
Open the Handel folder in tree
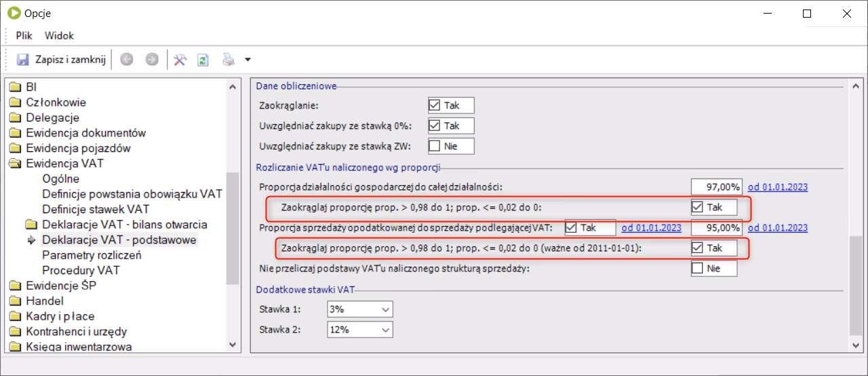[44, 301]
